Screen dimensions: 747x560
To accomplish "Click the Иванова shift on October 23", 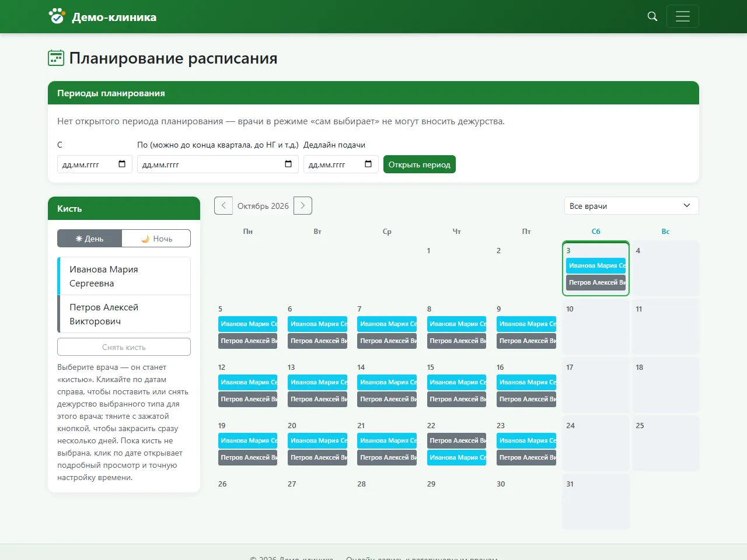I will coord(526,440).
